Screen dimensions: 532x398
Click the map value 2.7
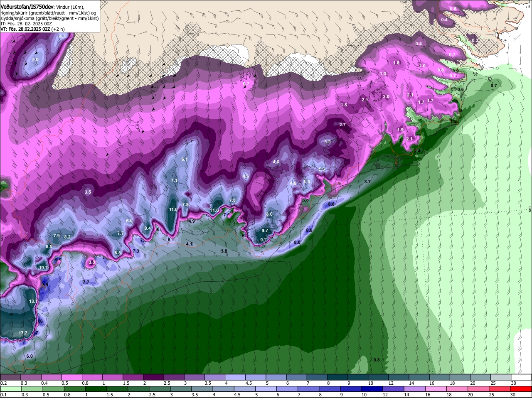[342, 125]
